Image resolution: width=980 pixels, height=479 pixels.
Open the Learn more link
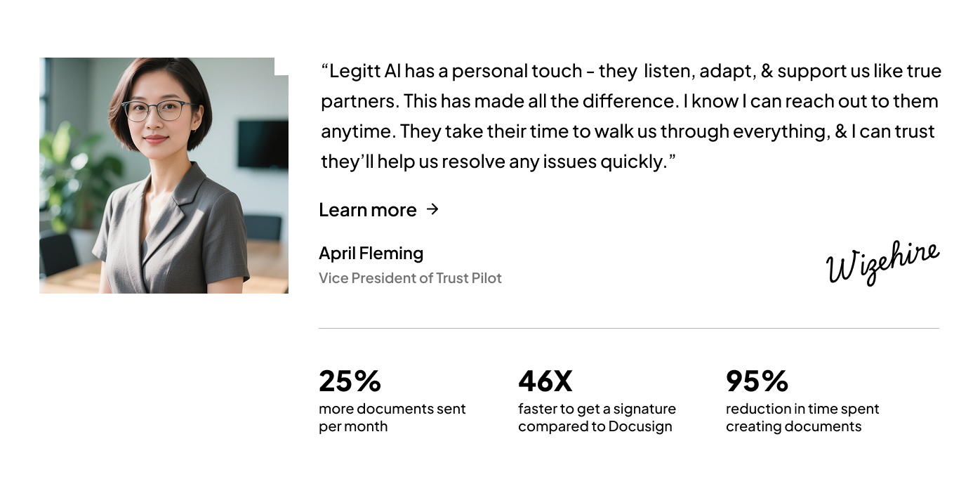coord(378,209)
